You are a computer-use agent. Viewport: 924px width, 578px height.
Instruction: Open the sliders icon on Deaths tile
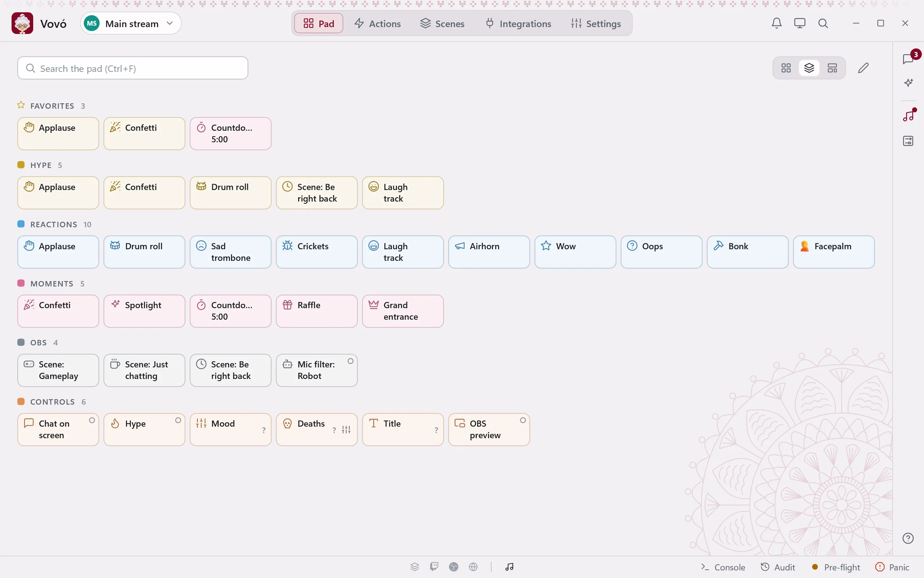pos(346,430)
